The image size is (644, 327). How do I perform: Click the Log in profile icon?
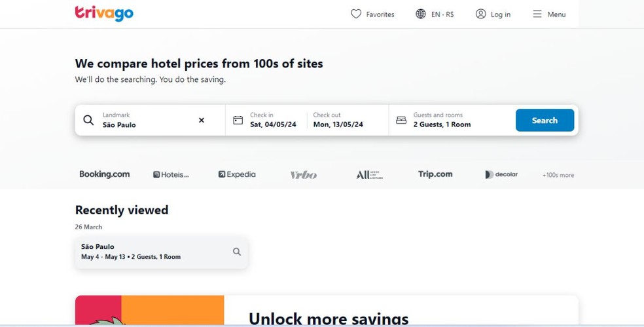tap(481, 14)
